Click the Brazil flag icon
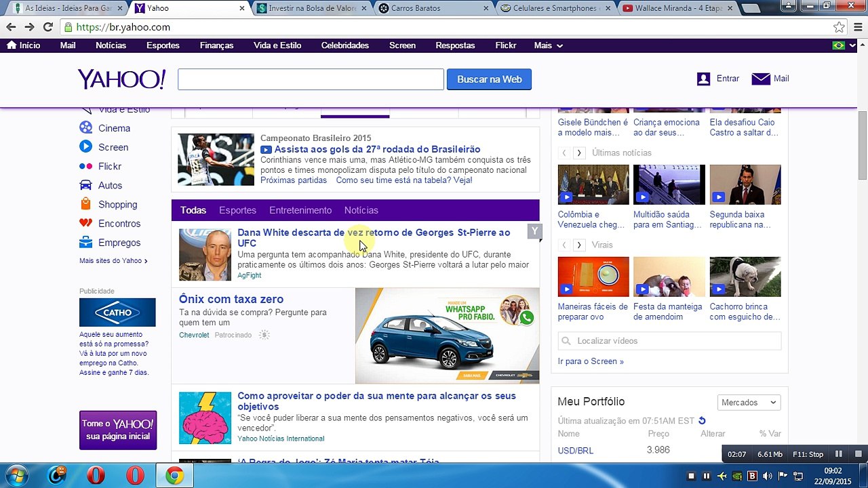Image resolution: width=868 pixels, height=488 pixels. coord(839,45)
